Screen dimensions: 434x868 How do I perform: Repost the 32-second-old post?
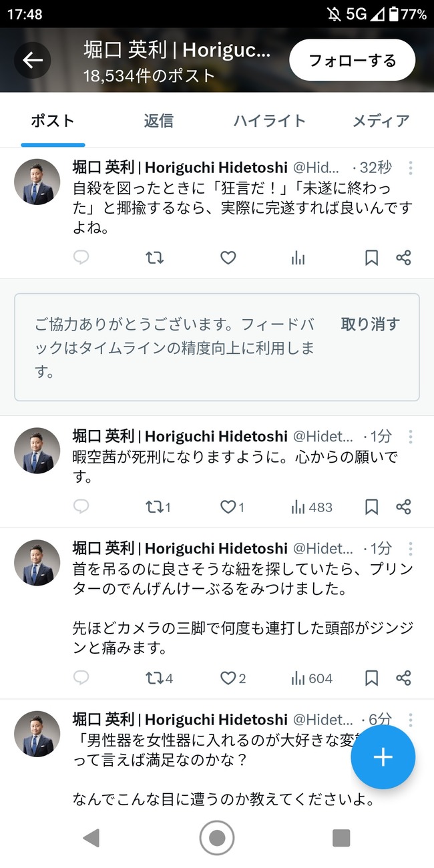coord(155,258)
